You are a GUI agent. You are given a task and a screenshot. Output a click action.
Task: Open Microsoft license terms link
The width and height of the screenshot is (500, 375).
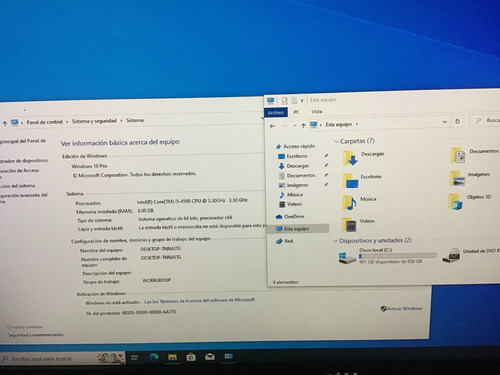199,300
